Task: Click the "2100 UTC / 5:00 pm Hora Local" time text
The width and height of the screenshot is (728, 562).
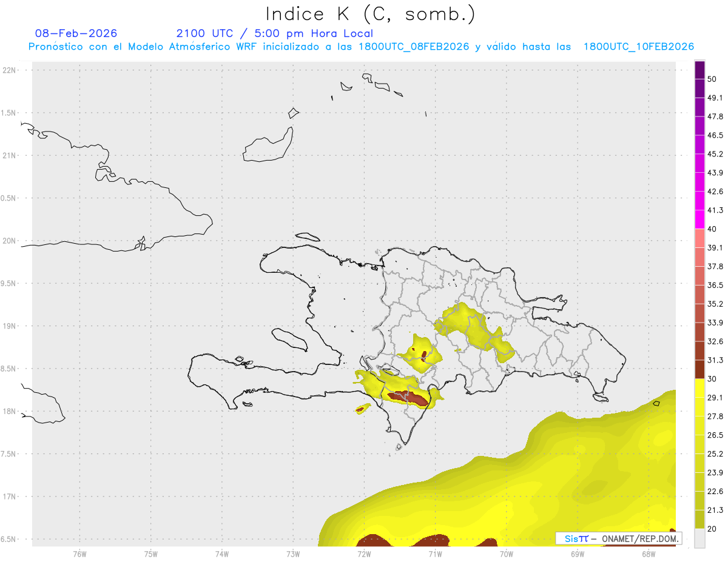Action: (x=274, y=33)
